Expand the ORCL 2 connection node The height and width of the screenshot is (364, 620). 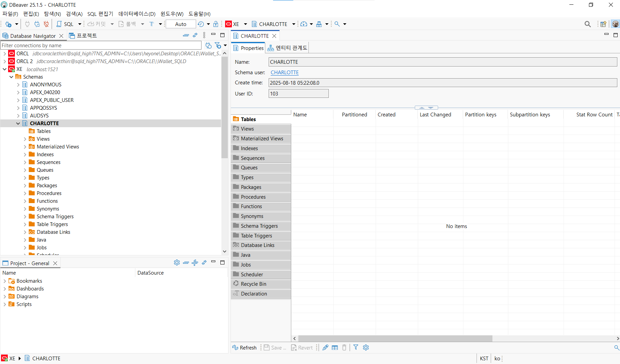point(4,61)
